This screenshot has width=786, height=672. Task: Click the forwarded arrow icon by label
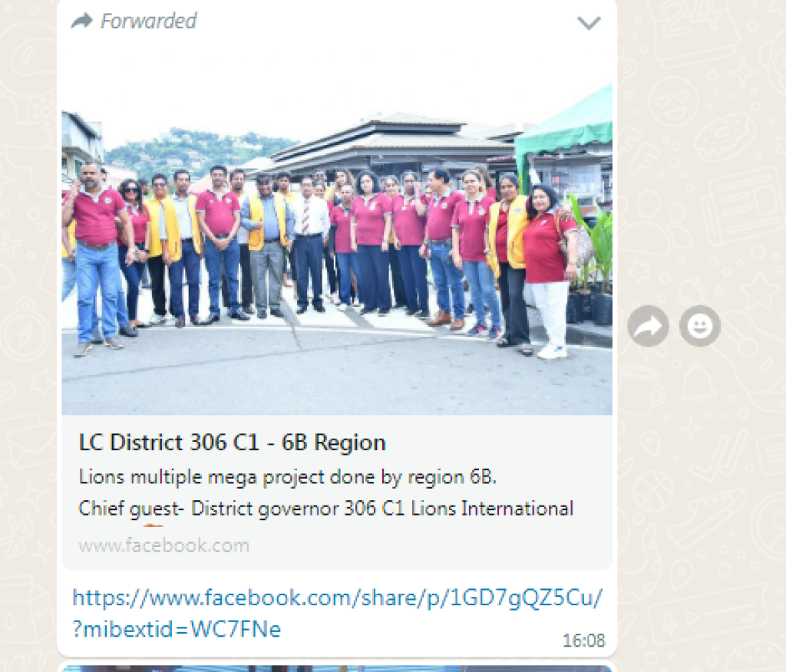(82, 21)
